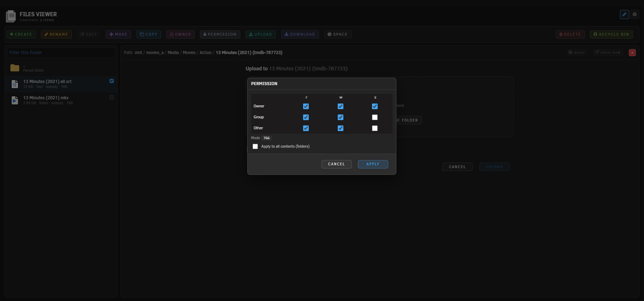Click the subtitle text file icon
Screen dimensions: 644x301
pos(15,84)
